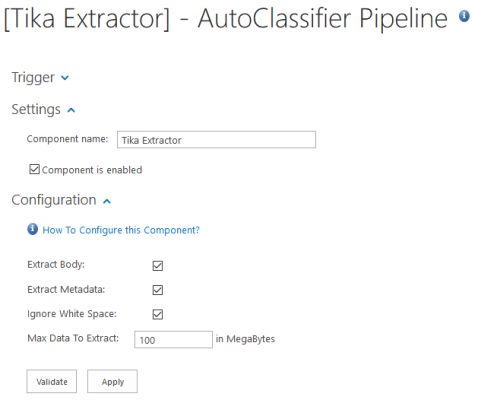Toggle the Ignore White Space checkbox

click(x=158, y=314)
